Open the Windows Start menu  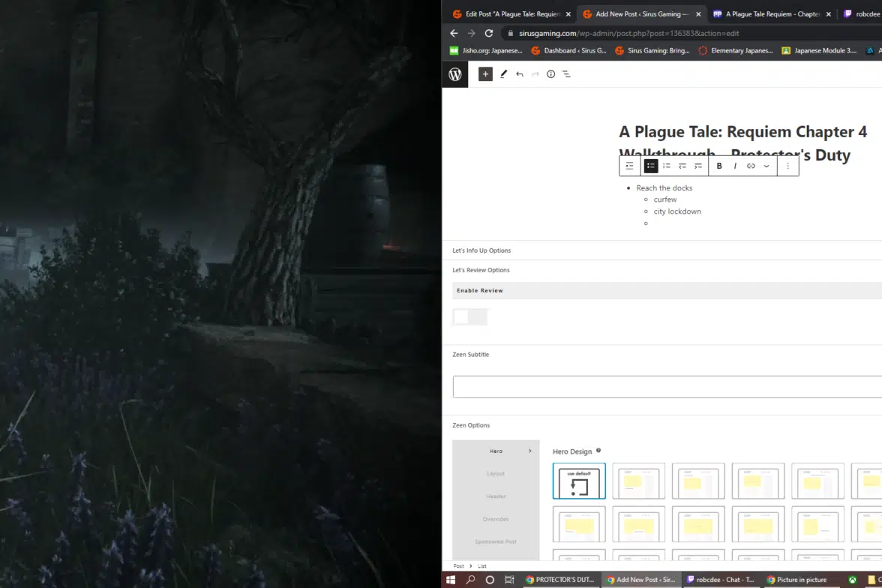click(x=451, y=580)
